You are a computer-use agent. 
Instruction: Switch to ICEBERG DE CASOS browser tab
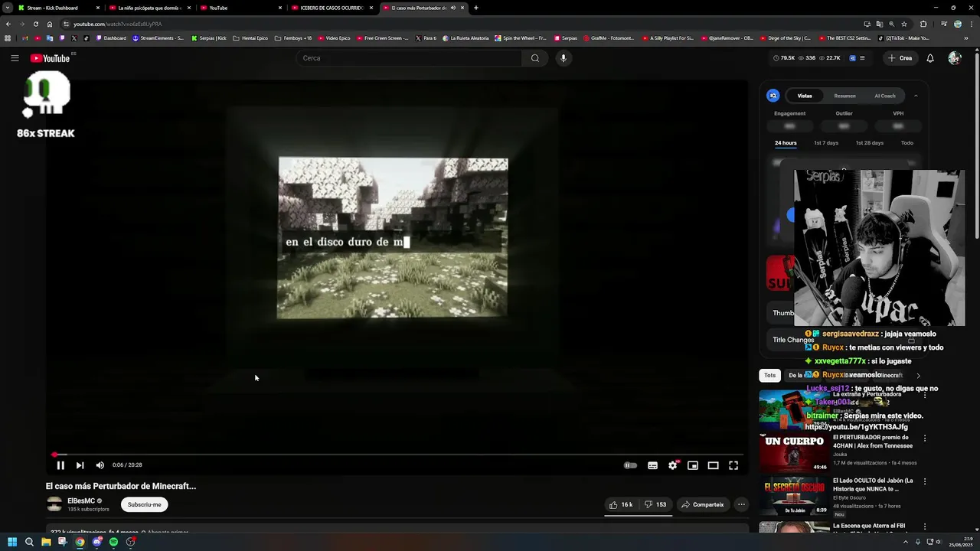(332, 8)
